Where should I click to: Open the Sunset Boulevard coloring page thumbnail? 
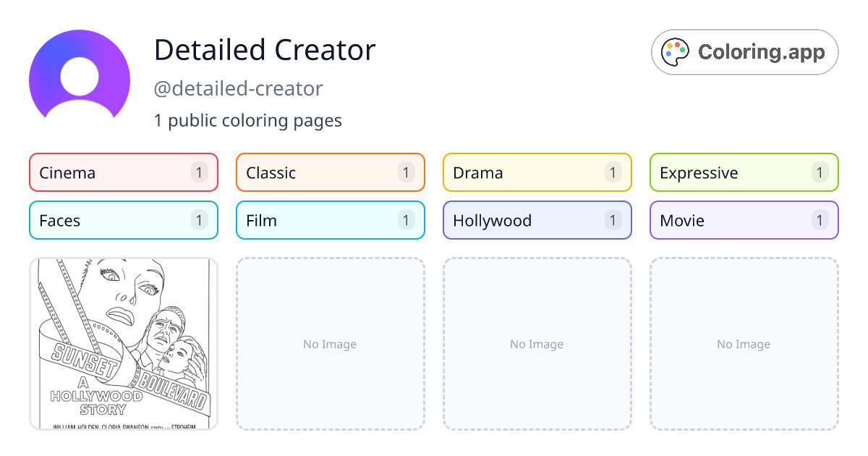click(124, 344)
